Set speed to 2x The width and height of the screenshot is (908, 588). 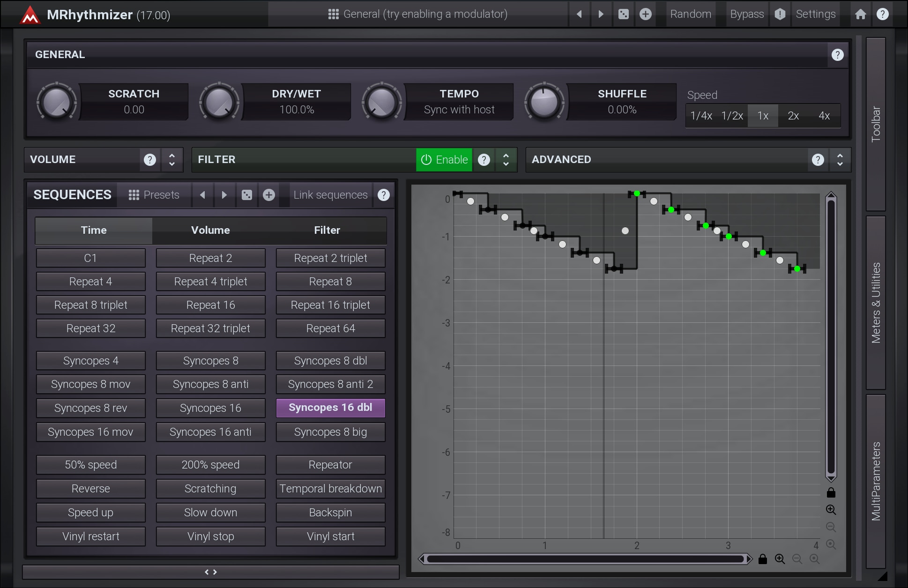pos(793,116)
